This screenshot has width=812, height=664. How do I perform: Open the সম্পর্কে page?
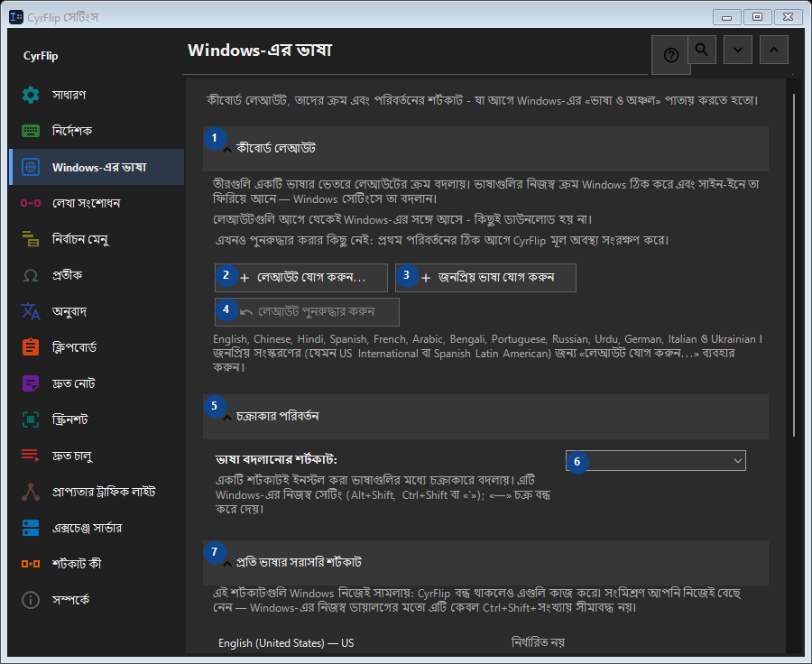(x=97, y=600)
